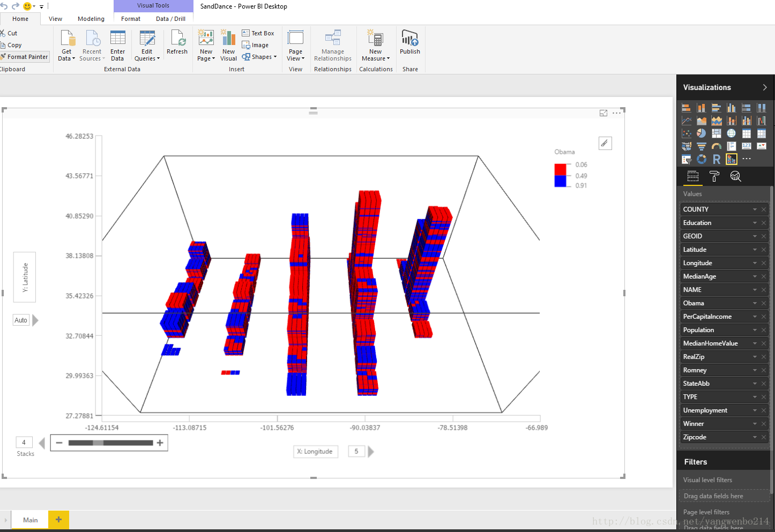Open the Education field dropdown arrow
Image resolution: width=775 pixels, height=532 pixels.
point(755,223)
